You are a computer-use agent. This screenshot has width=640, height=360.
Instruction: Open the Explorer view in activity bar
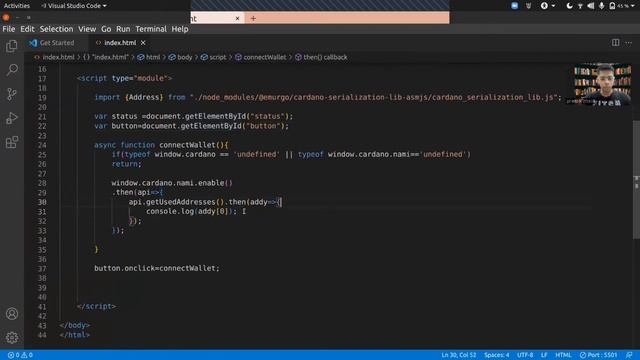point(12,46)
